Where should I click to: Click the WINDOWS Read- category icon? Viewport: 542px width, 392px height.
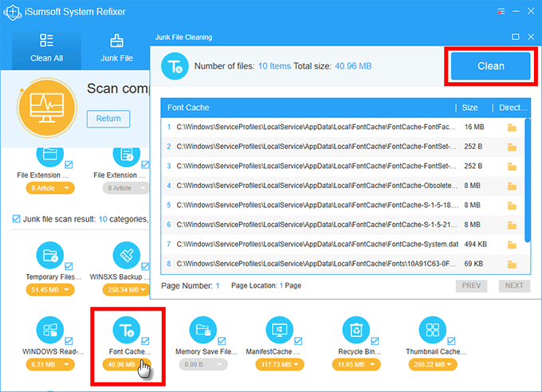pos(50,330)
